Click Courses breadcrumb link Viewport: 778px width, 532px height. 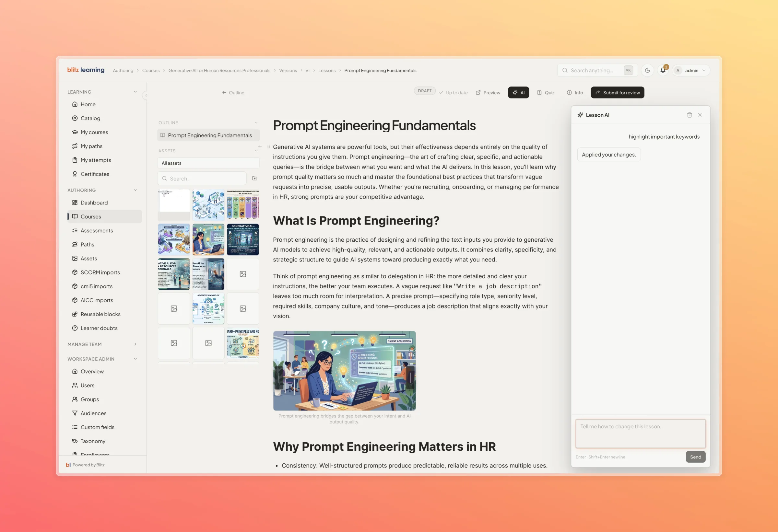pos(151,71)
